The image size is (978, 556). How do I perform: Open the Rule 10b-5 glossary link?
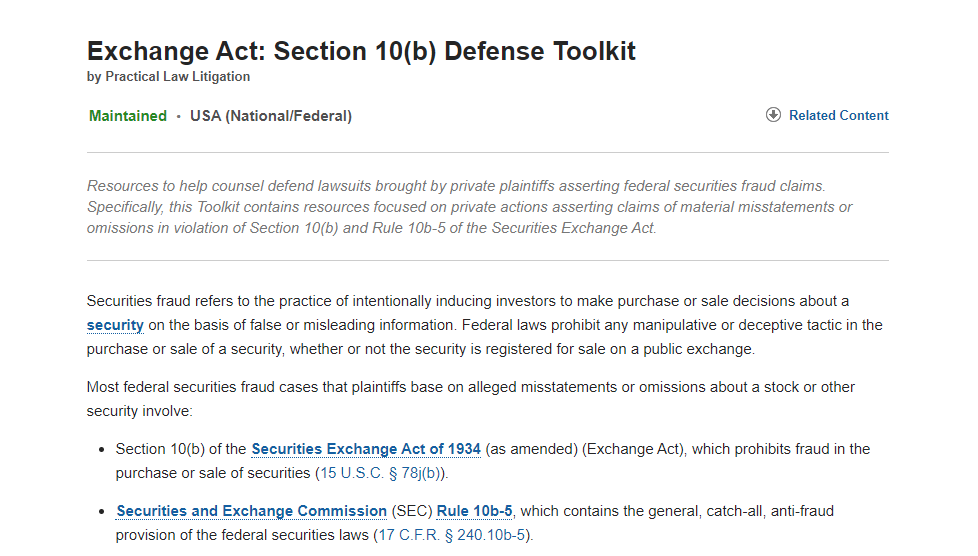[474, 511]
